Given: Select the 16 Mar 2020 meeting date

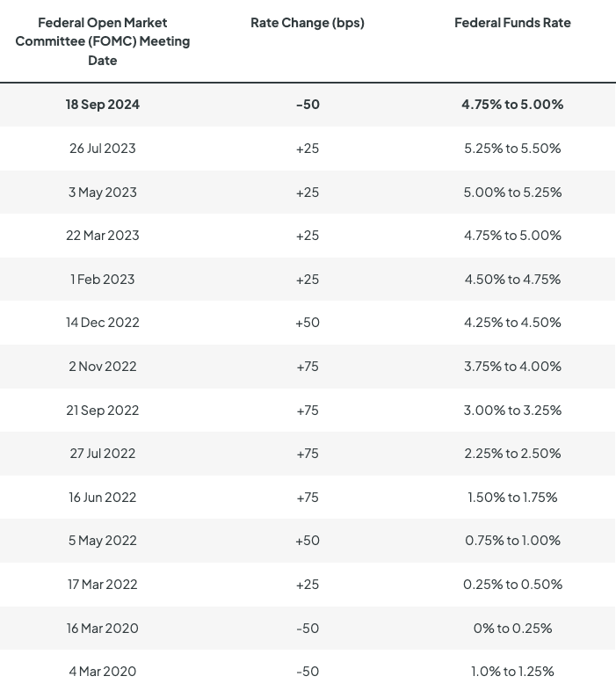Looking at the screenshot, I should (x=103, y=629).
